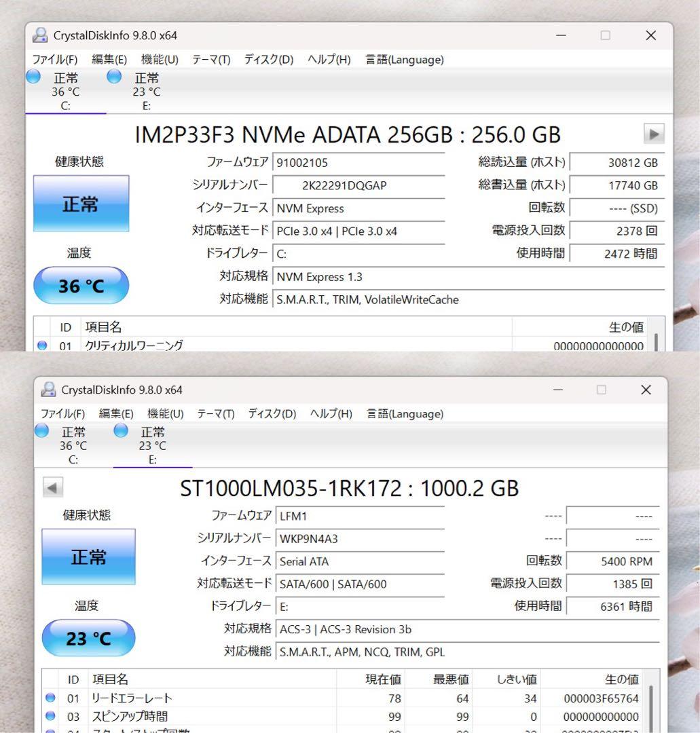The height and width of the screenshot is (733, 700).
Task: Click transfer mode field PCIe 3.0 x4
Action: pos(358,231)
